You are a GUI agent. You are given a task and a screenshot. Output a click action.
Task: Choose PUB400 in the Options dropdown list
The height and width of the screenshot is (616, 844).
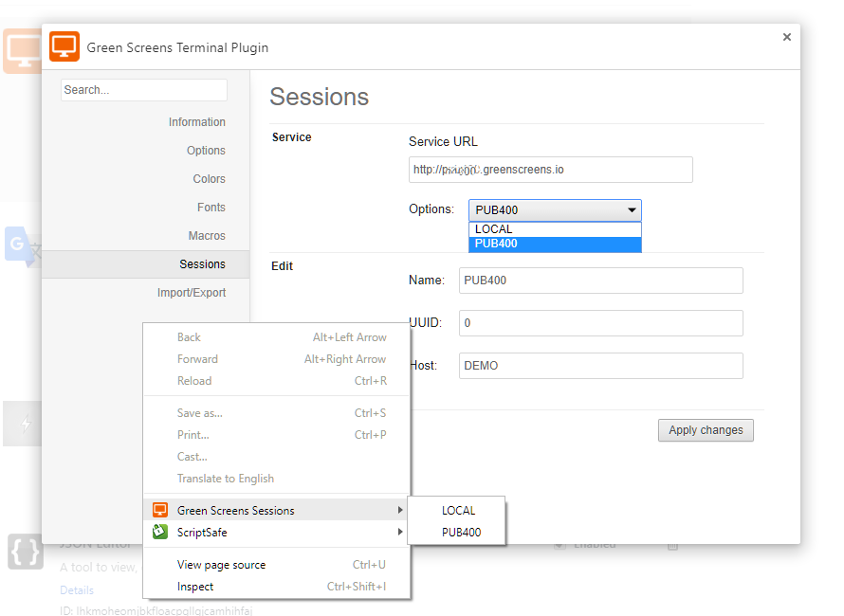[555, 244]
